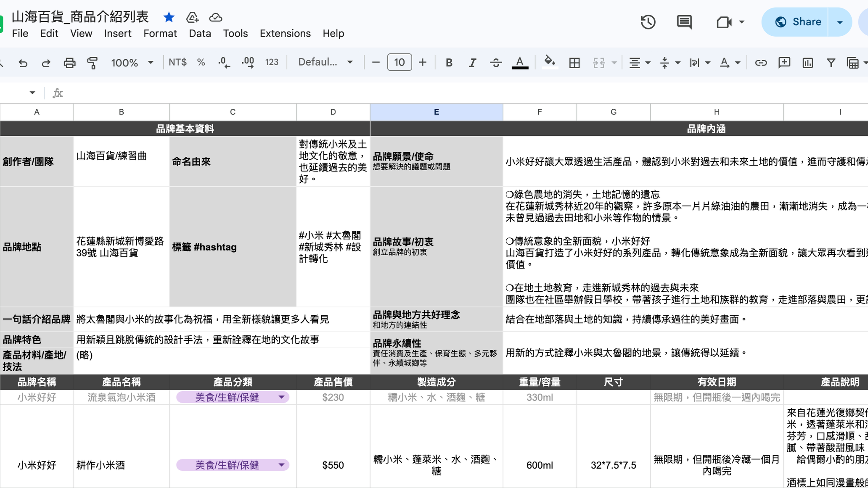
Task: Select column E header
Action: [436, 112]
